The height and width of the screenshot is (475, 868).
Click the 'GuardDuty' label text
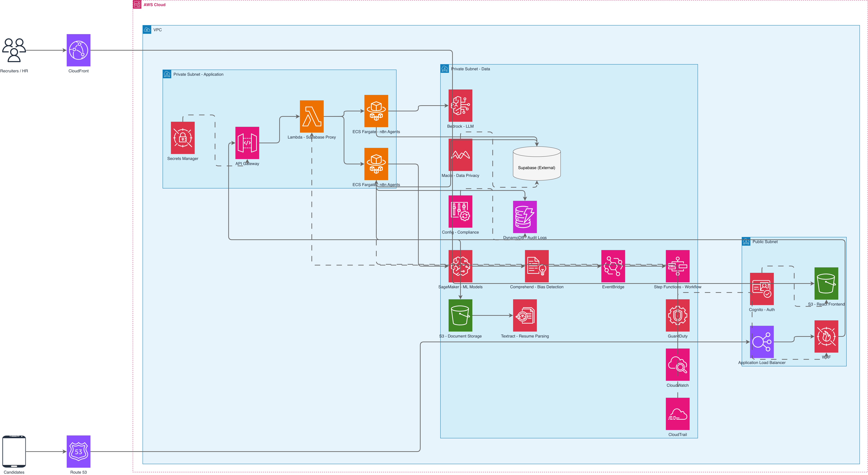point(678,336)
